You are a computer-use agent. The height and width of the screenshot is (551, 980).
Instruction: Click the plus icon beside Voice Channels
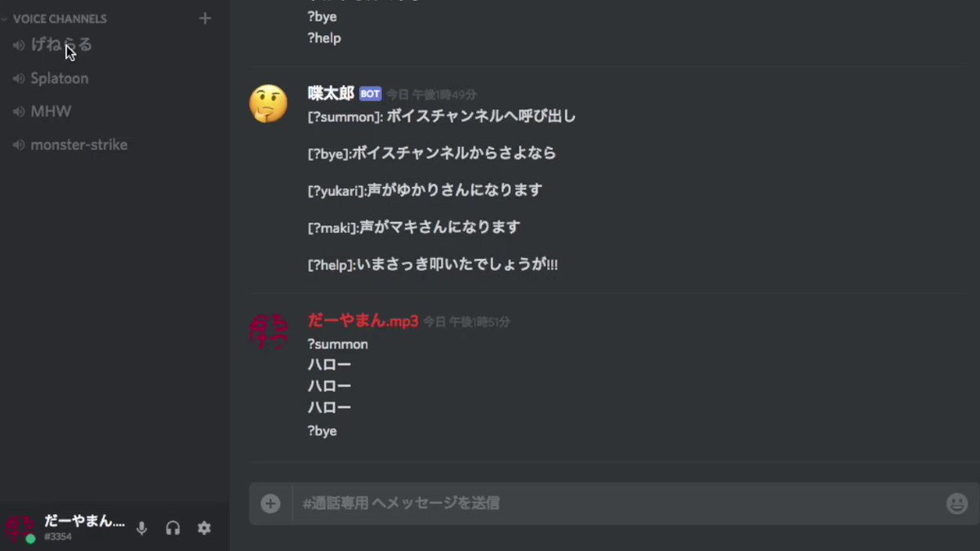coord(205,18)
